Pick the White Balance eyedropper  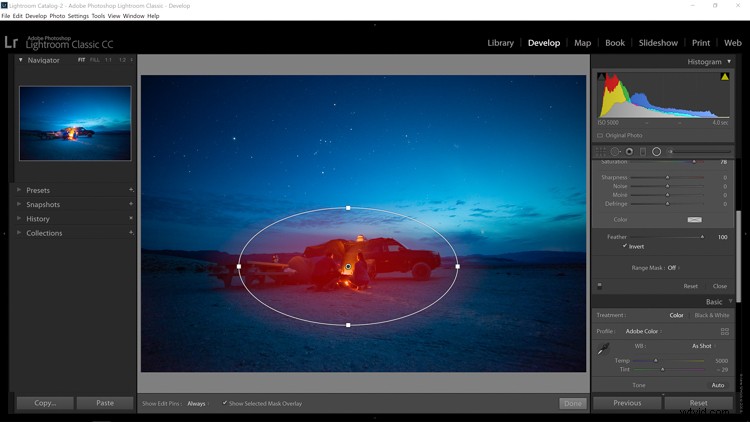click(603, 349)
